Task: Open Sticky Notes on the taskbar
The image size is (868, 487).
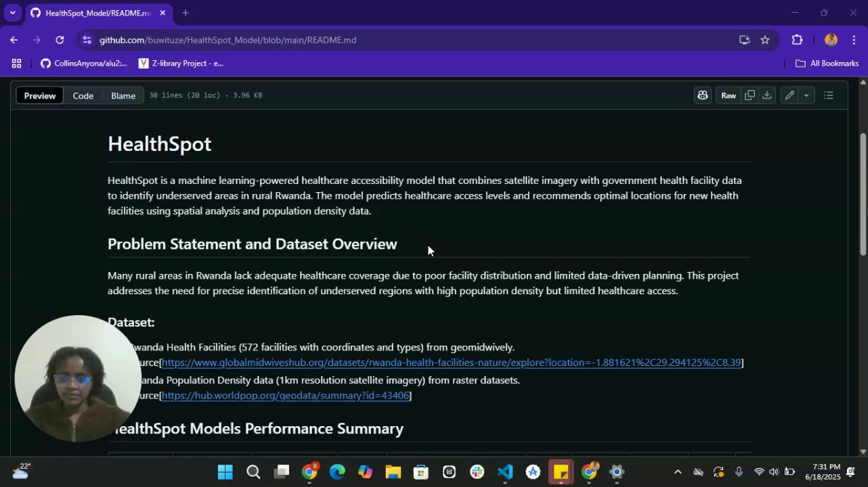Action: [x=561, y=472]
